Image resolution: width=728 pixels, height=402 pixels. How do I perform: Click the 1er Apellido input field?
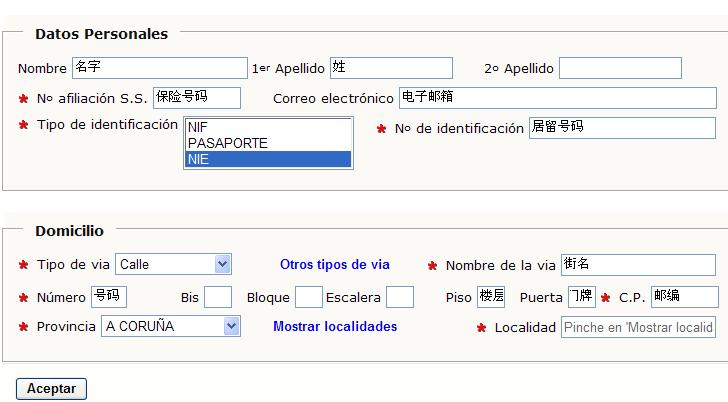coord(390,68)
